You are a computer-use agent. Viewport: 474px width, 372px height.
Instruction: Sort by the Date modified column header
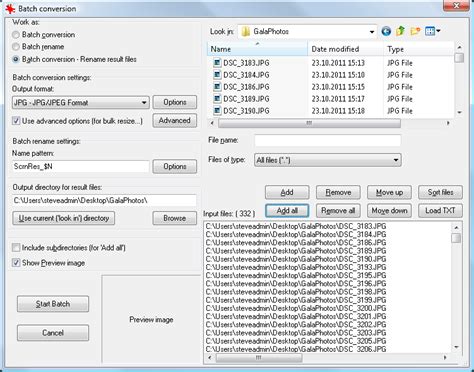[345, 49]
